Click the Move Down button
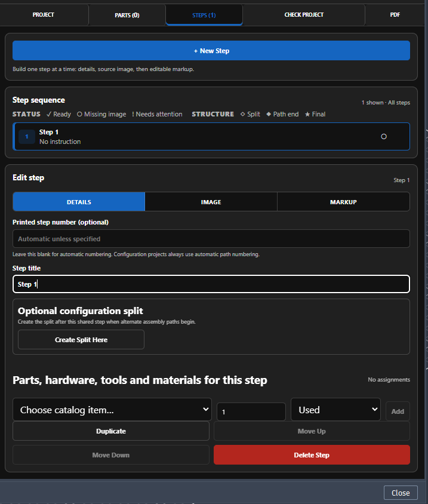The width and height of the screenshot is (428, 504). 111,455
